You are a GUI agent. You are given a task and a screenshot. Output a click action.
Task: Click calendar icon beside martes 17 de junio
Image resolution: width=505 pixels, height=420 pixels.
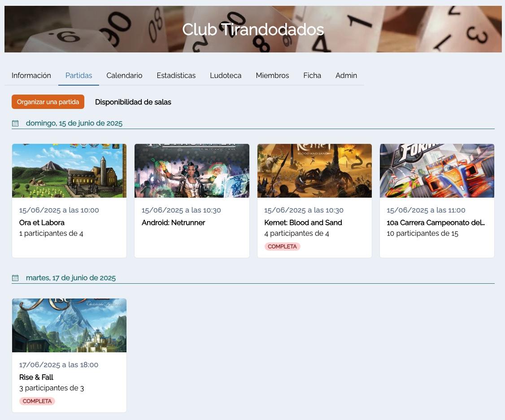click(x=15, y=278)
